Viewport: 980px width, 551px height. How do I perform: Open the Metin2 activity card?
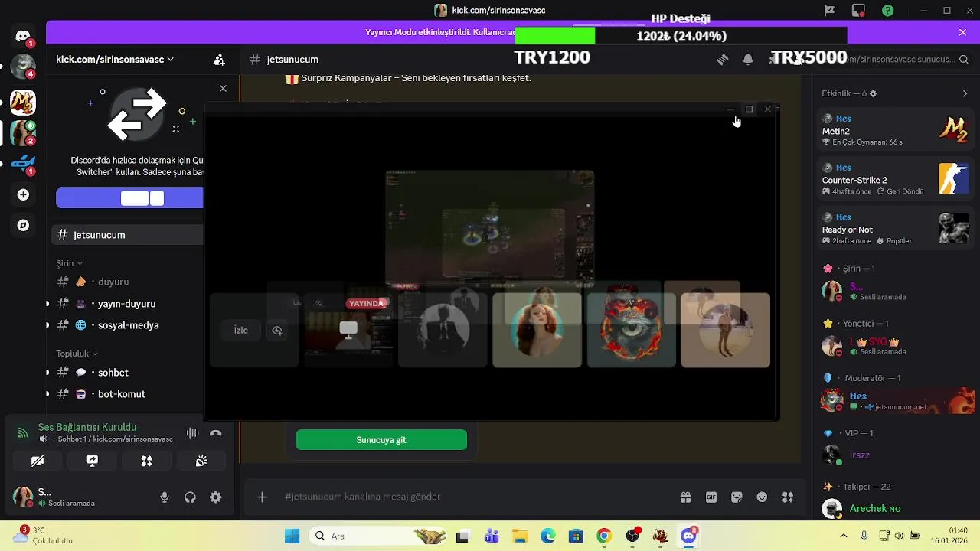point(895,130)
